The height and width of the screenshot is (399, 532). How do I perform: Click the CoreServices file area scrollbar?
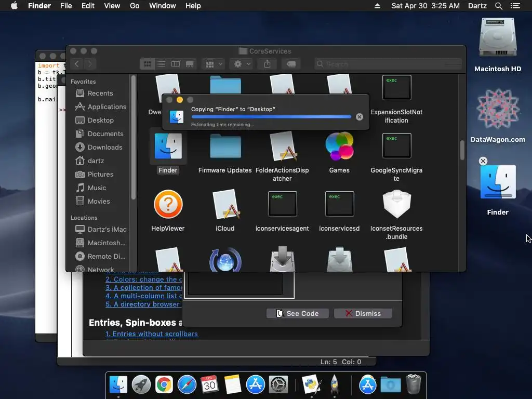click(462, 150)
